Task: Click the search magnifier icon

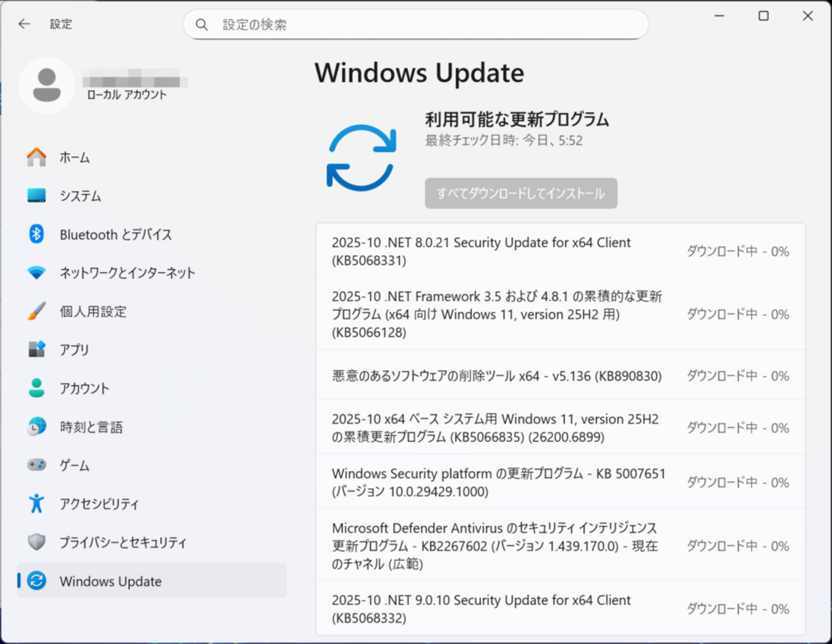Action: (x=202, y=24)
